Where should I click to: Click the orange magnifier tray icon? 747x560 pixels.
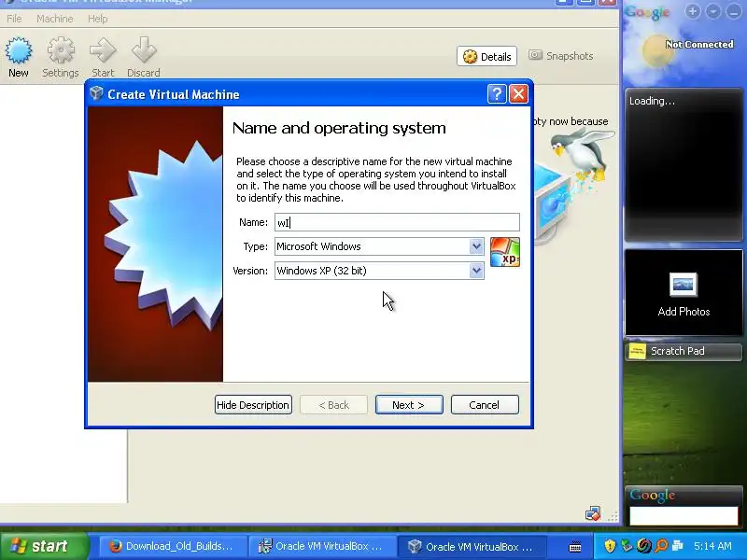(661, 546)
